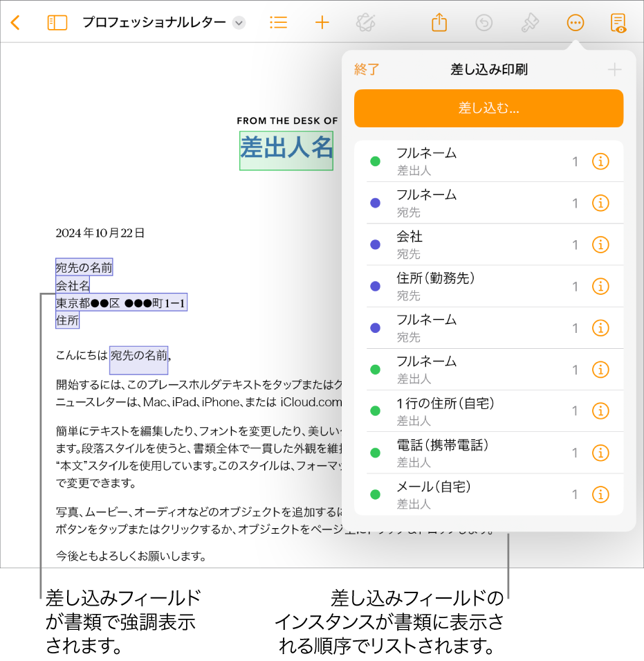Tap the 住所 merge field in document
644x661 pixels.
pos(67,320)
